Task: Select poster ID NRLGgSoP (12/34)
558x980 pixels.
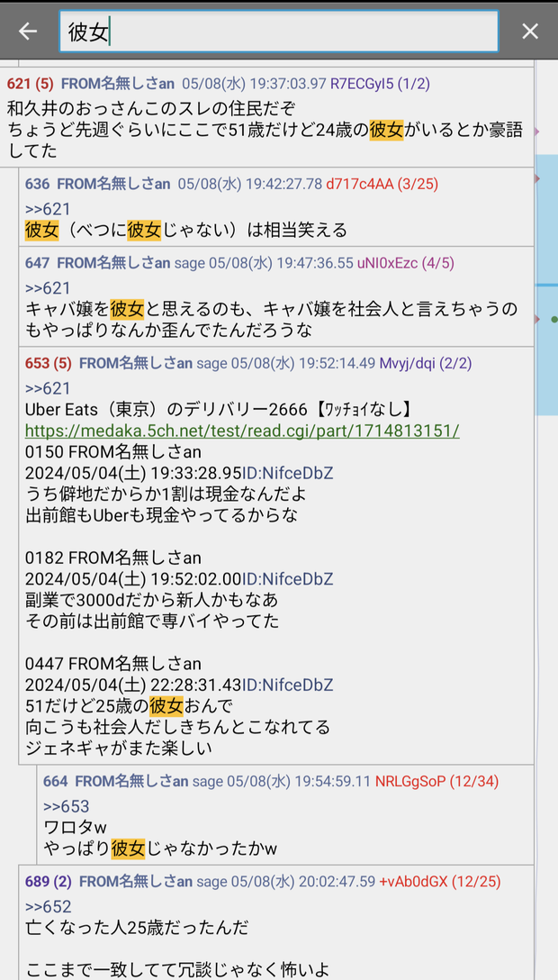Action: pyautogui.click(x=436, y=781)
